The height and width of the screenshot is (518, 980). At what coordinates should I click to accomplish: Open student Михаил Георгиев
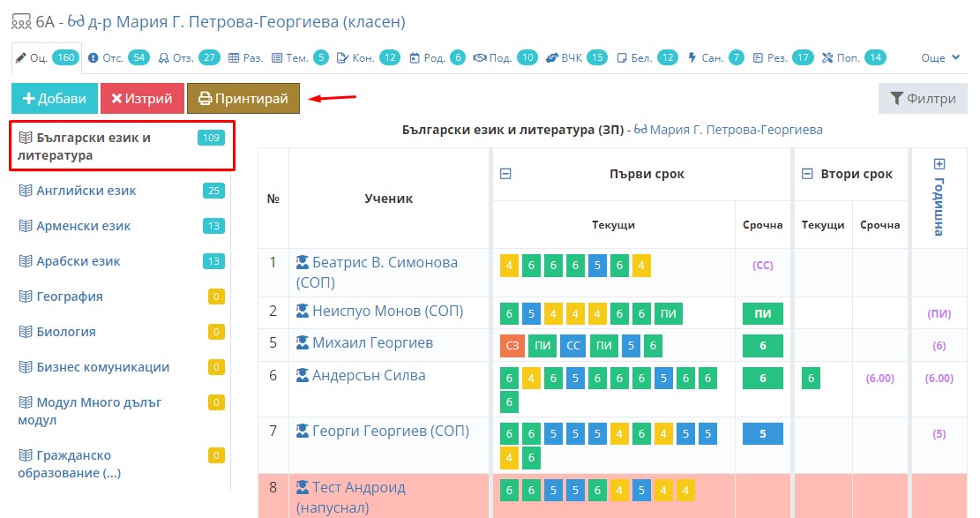coord(372,342)
